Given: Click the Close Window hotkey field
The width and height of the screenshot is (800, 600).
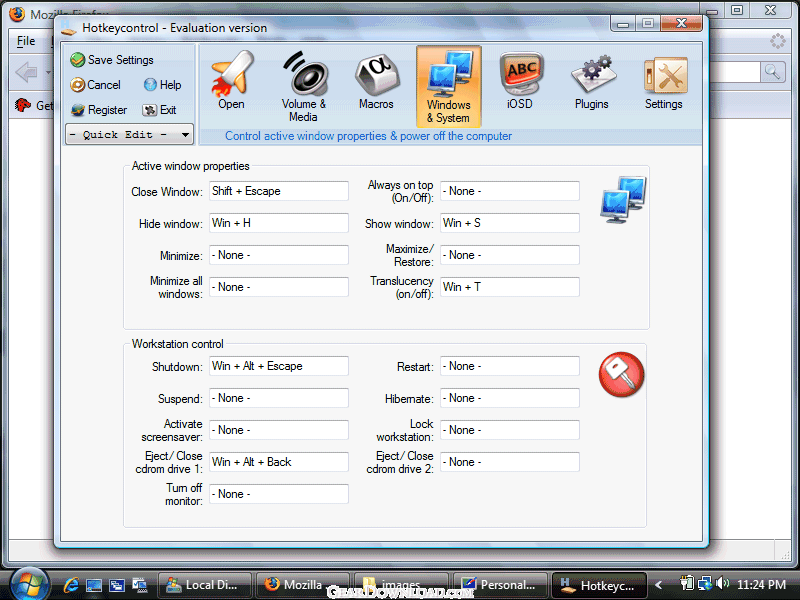Looking at the screenshot, I should pos(279,191).
